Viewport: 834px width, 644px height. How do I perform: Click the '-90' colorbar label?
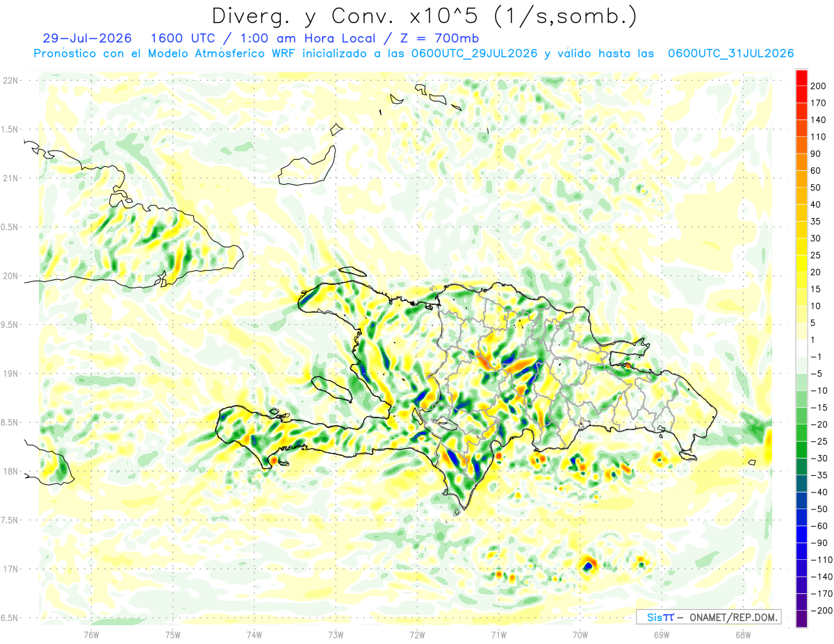(x=818, y=543)
